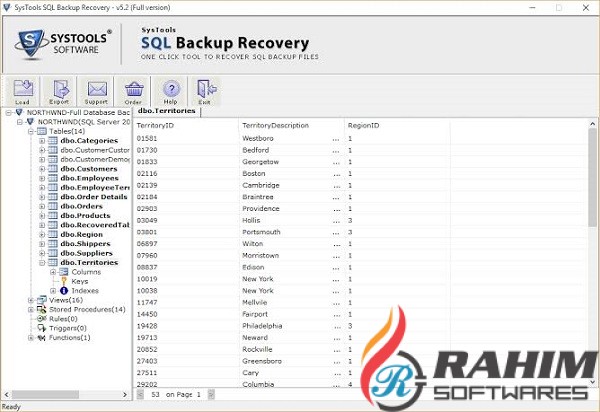Click the Philadelphia description cell

(x=262, y=326)
